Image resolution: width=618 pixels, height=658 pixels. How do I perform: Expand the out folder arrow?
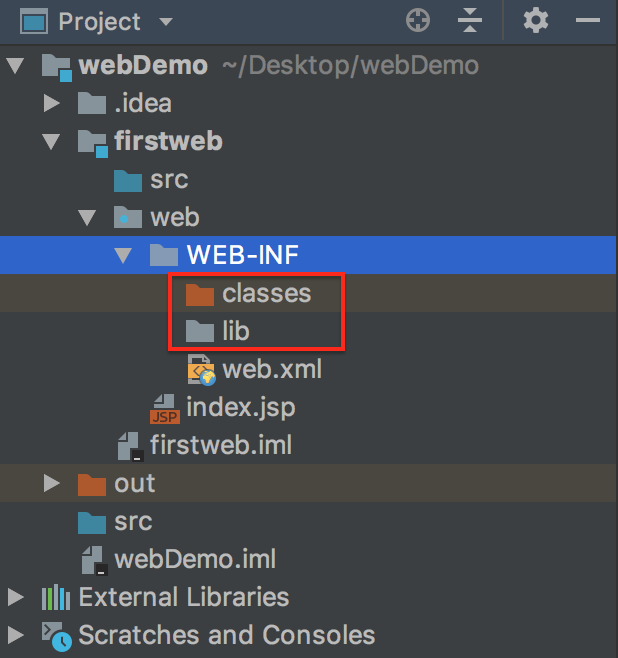[52, 484]
